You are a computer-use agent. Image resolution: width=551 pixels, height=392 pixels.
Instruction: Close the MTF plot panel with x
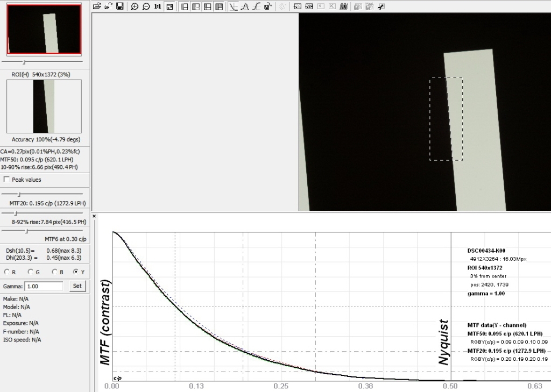[94, 216]
